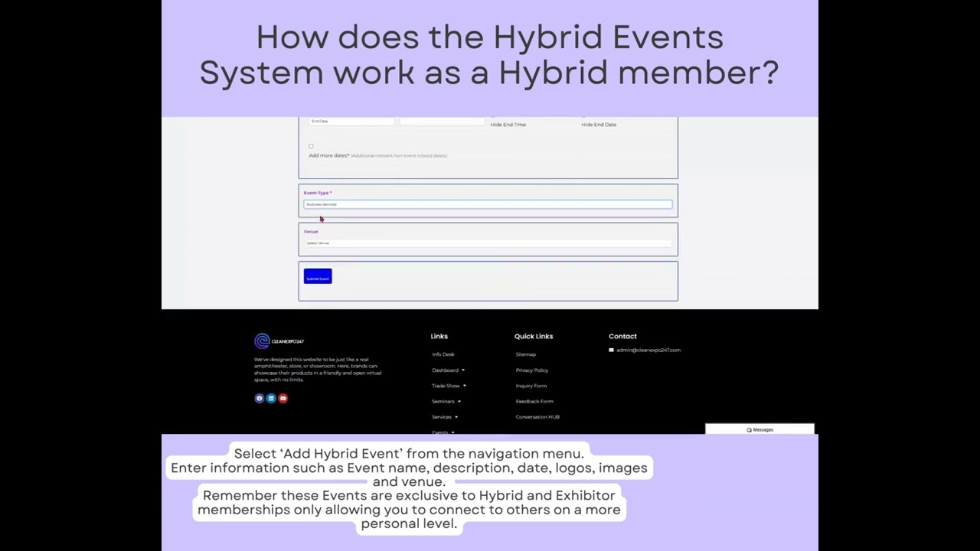Image resolution: width=980 pixels, height=551 pixels.
Task: Open the Feedback Form quick link
Action: pos(534,402)
